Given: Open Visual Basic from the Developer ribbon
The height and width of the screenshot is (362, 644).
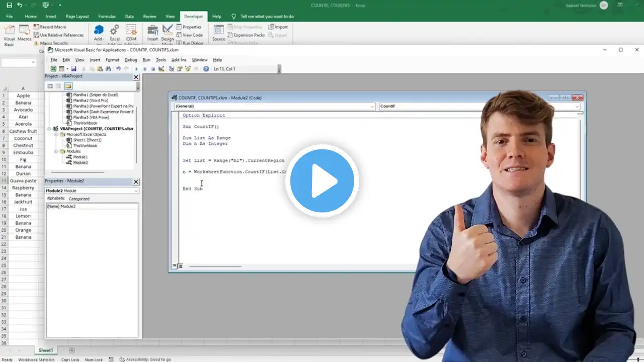Looking at the screenshot, I should pos(9,35).
